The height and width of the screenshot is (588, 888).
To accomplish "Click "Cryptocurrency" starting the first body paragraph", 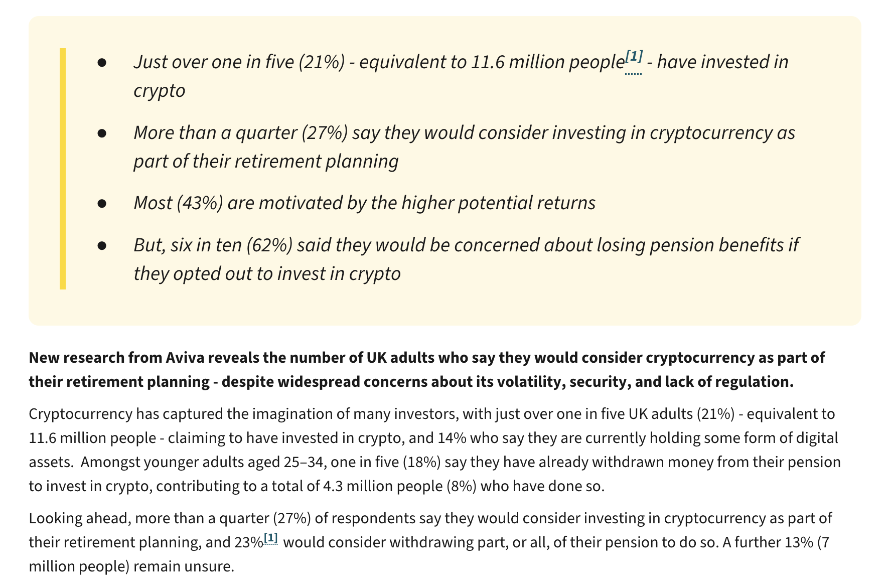I will [81, 414].
